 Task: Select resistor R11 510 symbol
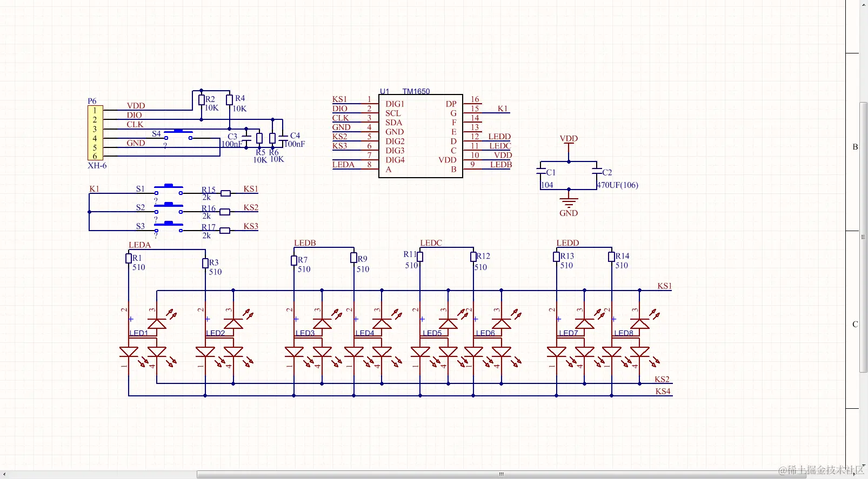420,257
